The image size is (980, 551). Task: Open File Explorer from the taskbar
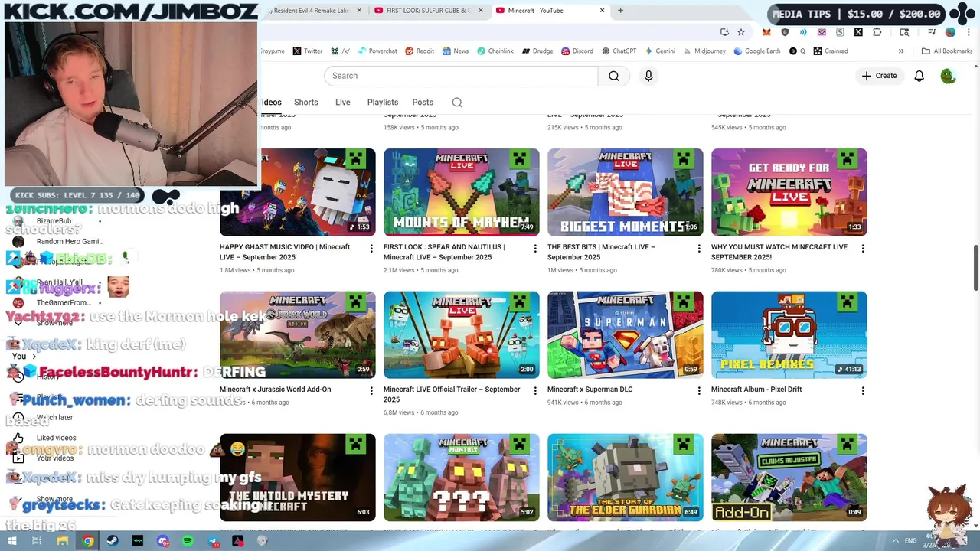click(62, 541)
